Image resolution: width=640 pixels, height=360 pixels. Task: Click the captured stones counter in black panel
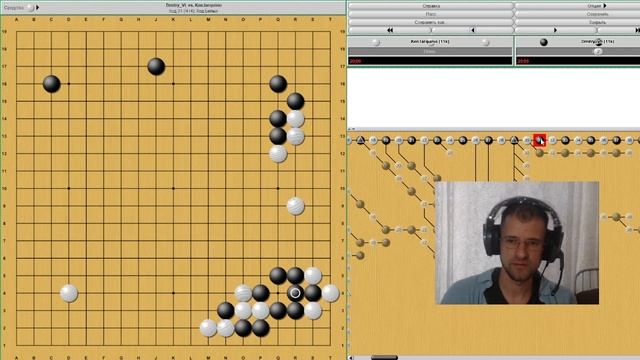(598, 52)
